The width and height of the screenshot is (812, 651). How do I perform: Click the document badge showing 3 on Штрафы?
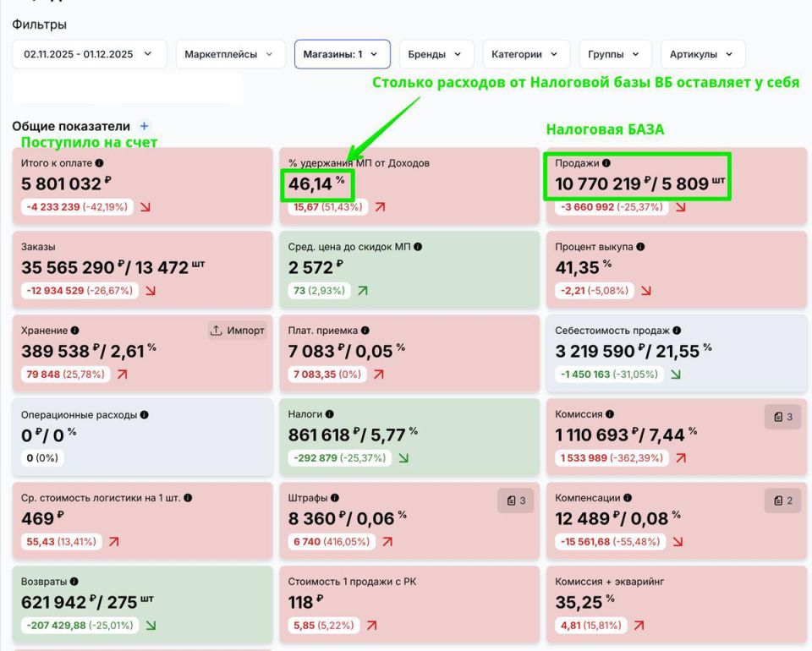516,500
